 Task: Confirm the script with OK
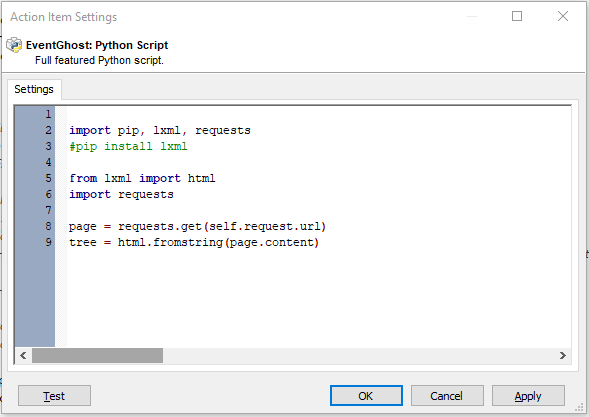(366, 396)
